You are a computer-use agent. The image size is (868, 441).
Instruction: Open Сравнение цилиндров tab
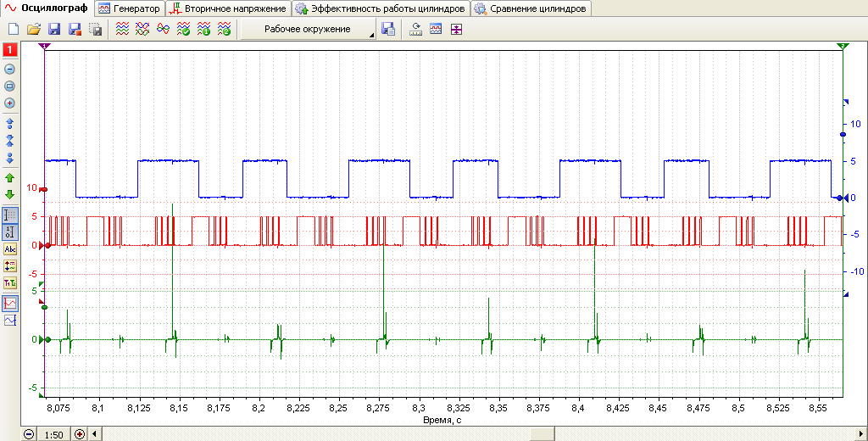(x=531, y=8)
